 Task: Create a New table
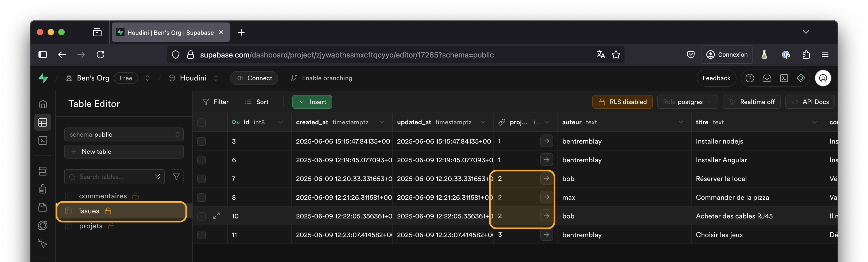pos(124,151)
